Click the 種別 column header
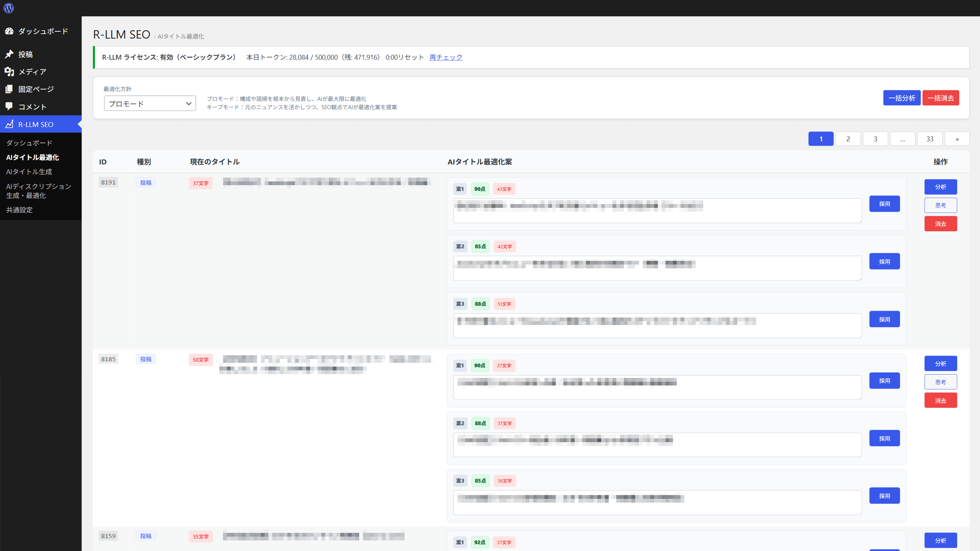Image resolution: width=980 pixels, height=551 pixels. (144, 162)
